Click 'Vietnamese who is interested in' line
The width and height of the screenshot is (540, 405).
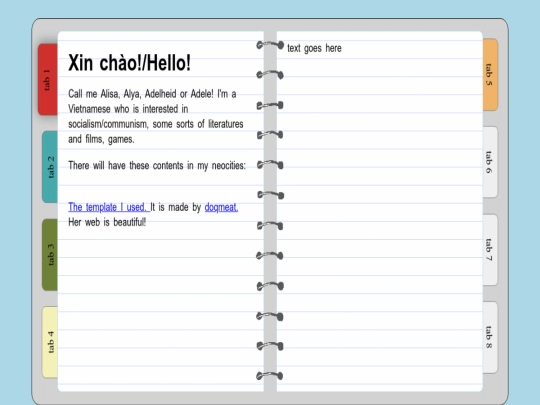tap(128, 109)
